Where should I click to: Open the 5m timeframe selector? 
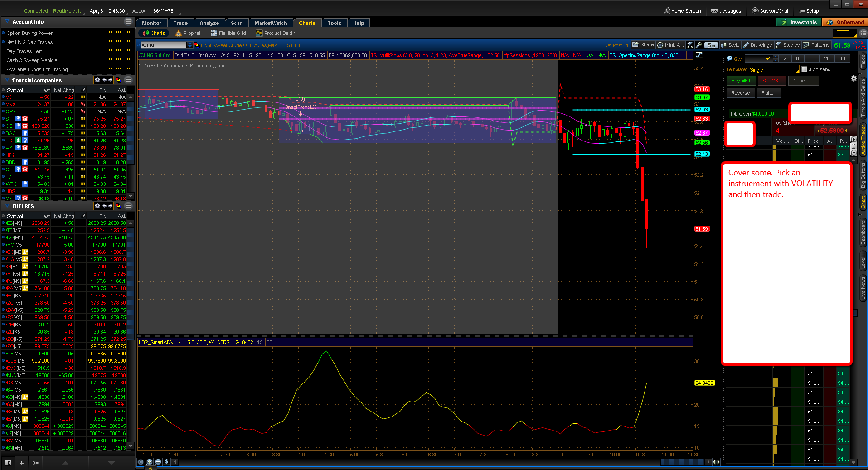coord(712,45)
